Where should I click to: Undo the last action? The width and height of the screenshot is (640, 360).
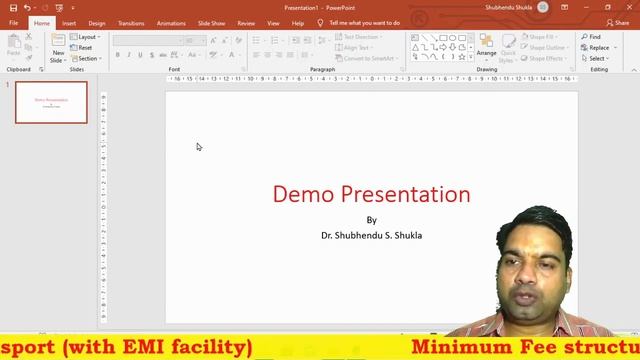click(27, 8)
